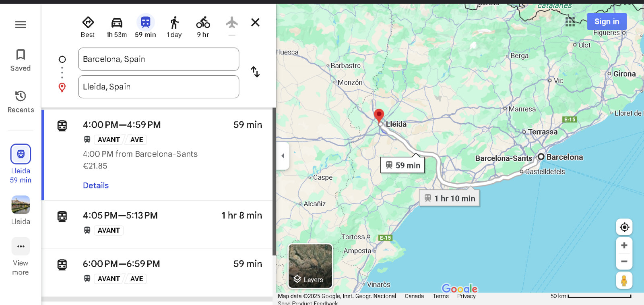This screenshot has height=305, width=644.
Task: Open Privacy link
Action: pos(466,296)
